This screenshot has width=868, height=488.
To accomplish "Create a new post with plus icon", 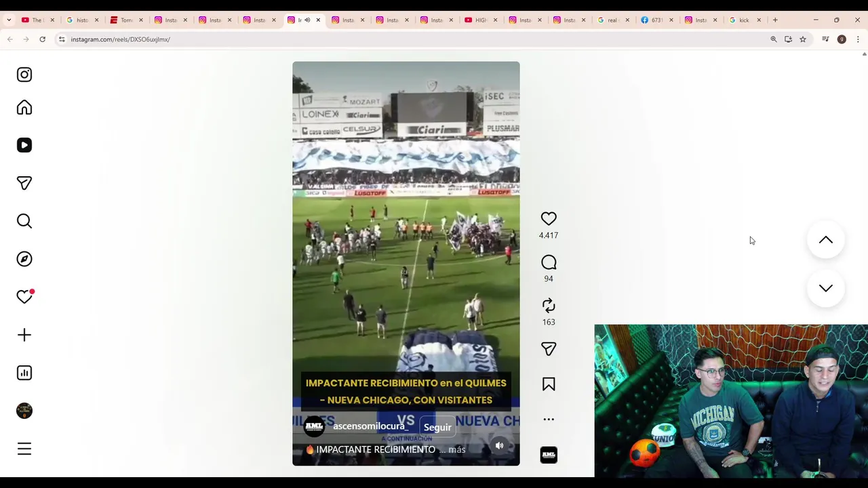I will (x=24, y=335).
